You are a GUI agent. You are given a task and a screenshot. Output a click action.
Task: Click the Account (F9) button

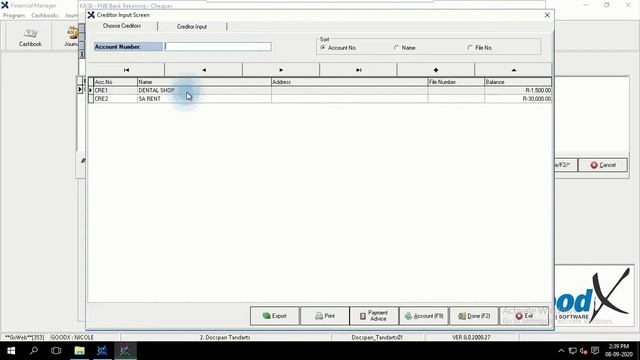click(424, 316)
